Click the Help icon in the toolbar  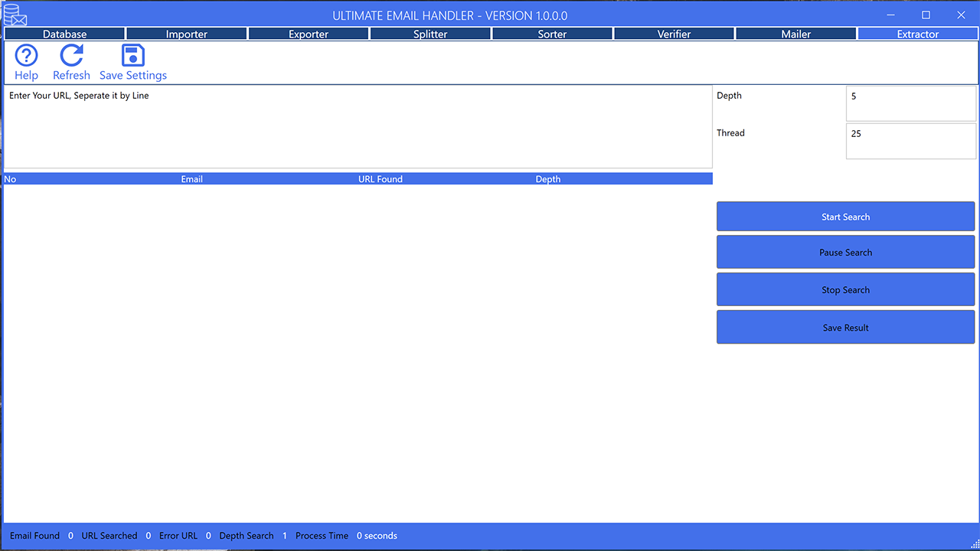click(26, 61)
